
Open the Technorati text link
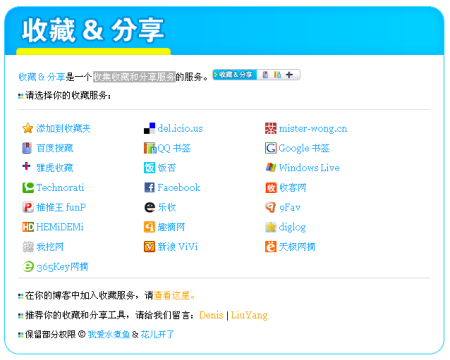[60, 188]
